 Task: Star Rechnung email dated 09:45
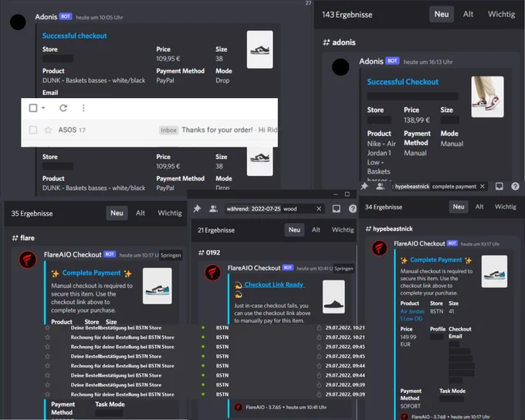coord(48,347)
